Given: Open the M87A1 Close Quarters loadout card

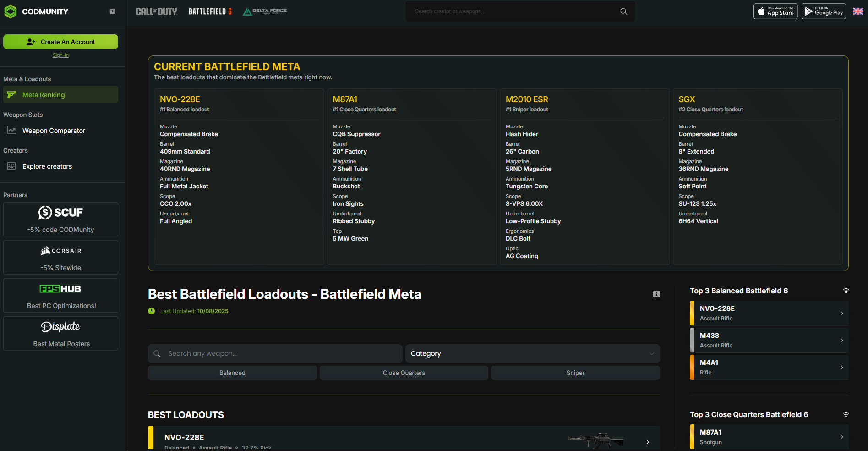Looking at the screenshot, I should 412,177.
